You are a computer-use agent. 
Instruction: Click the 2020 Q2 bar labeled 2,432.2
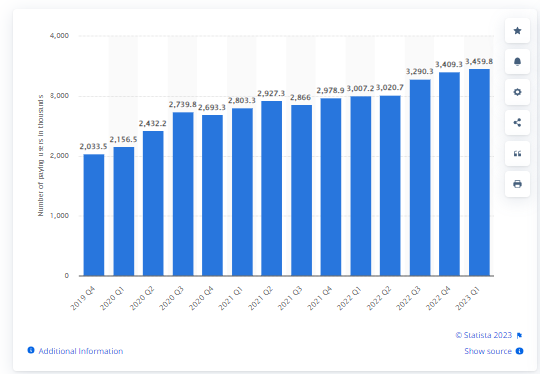point(153,203)
